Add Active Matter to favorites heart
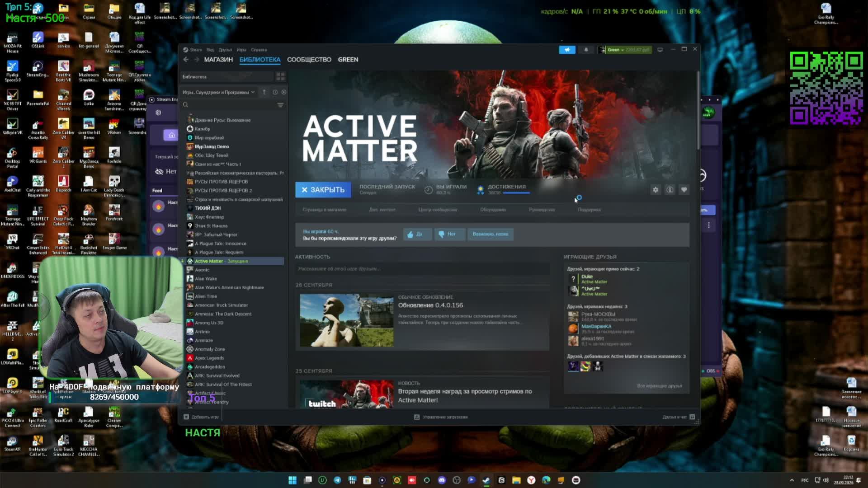Screen dimensions: 868x488 [684, 190]
